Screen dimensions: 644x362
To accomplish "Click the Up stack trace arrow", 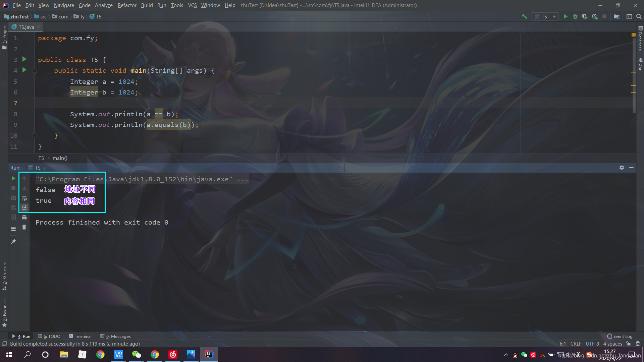I will coord(24,179).
